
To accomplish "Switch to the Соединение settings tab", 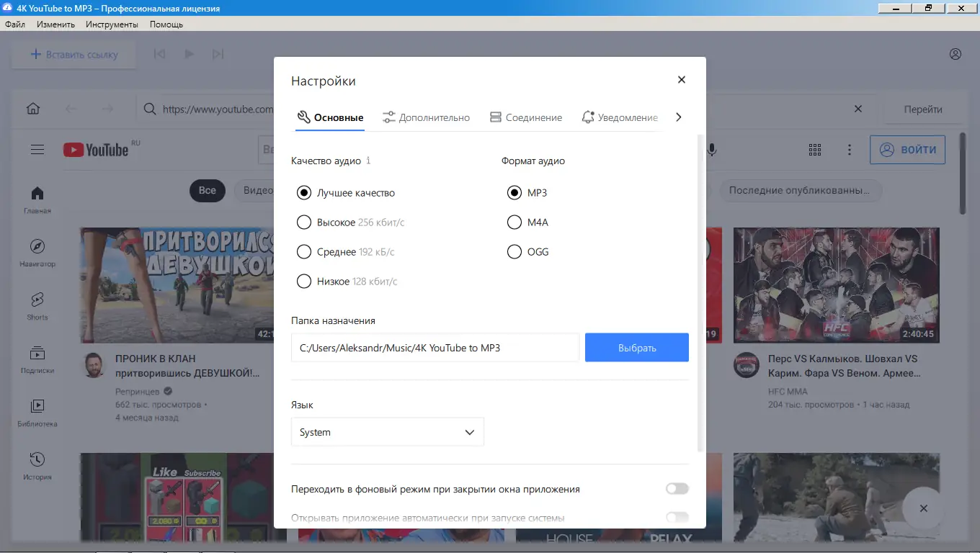I will tap(526, 117).
